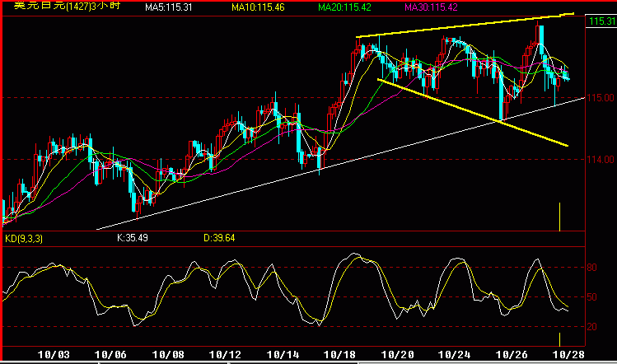
Task: Click the 80 level on KD axis
Action: click(591, 268)
